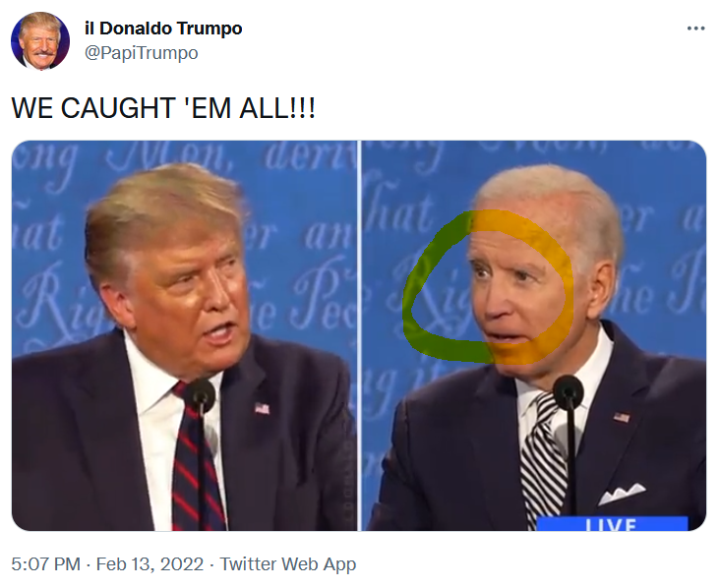Click the black and white striped tie
Viewport: 721px width, 588px height.
544,460
